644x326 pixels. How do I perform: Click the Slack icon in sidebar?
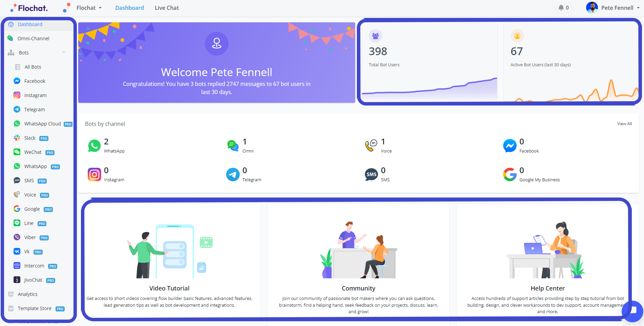tap(17, 138)
